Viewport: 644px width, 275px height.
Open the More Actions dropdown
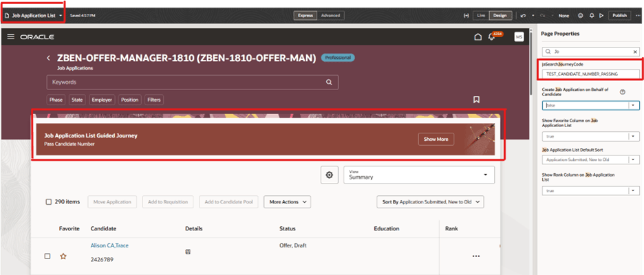(287, 202)
